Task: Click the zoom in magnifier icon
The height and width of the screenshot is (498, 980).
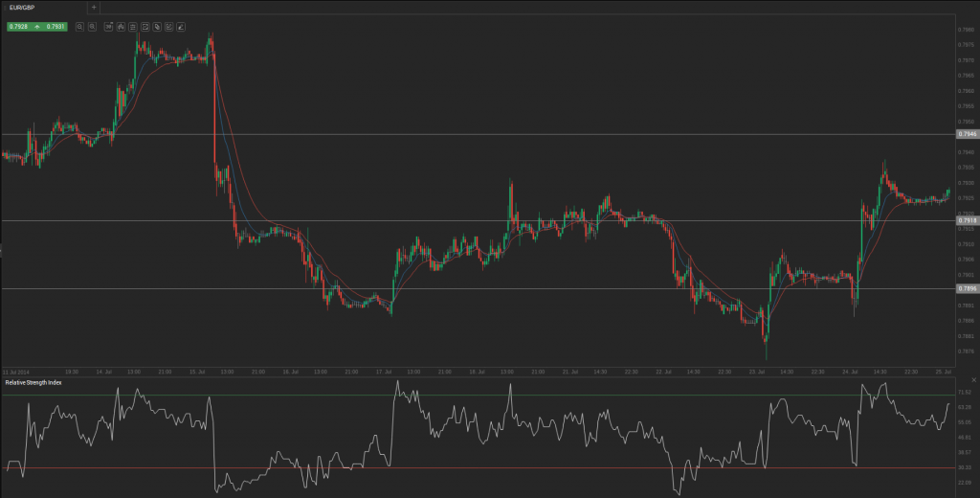Action: [x=80, y=27]
